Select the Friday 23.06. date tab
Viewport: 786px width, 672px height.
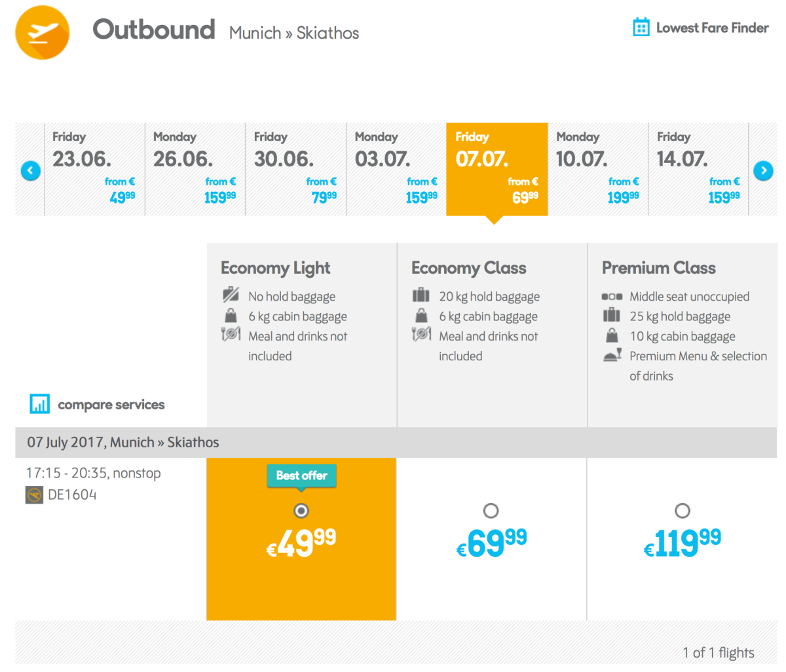[x=94, y=169]
